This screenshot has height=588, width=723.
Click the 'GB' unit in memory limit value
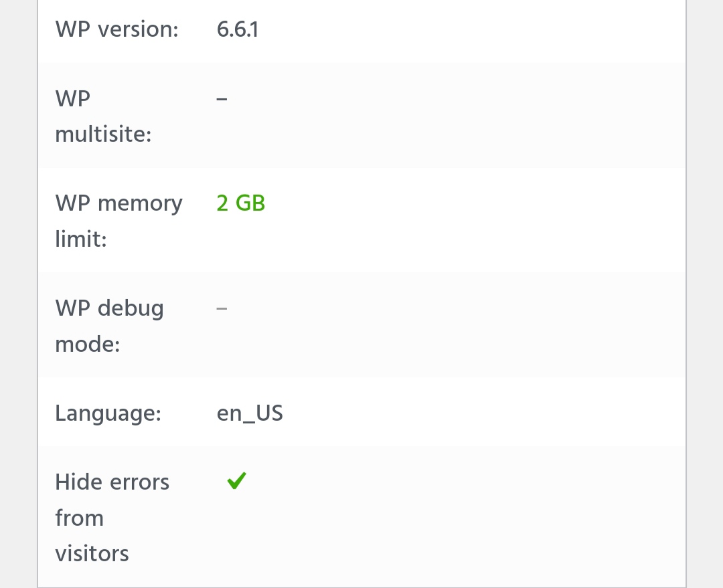250,203
